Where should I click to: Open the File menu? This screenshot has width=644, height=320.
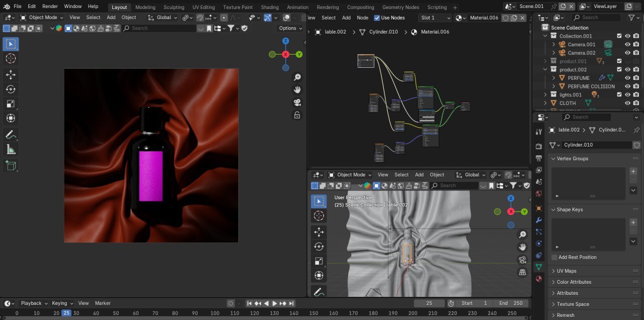coord(18,7)
